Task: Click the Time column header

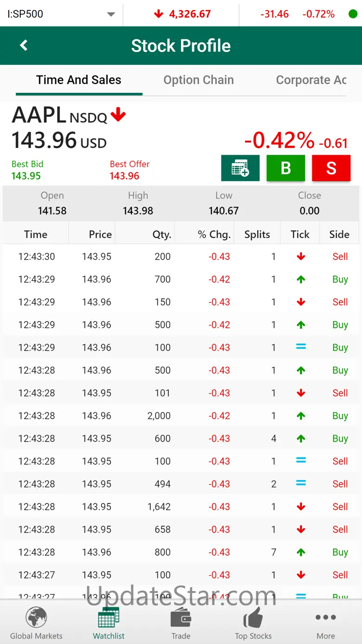Action: [x=36, y=234]
